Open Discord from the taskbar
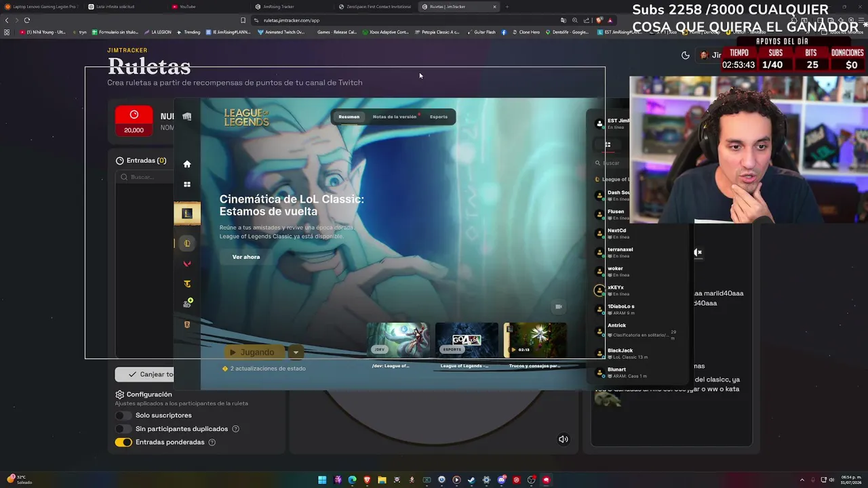 pos(501,480)
